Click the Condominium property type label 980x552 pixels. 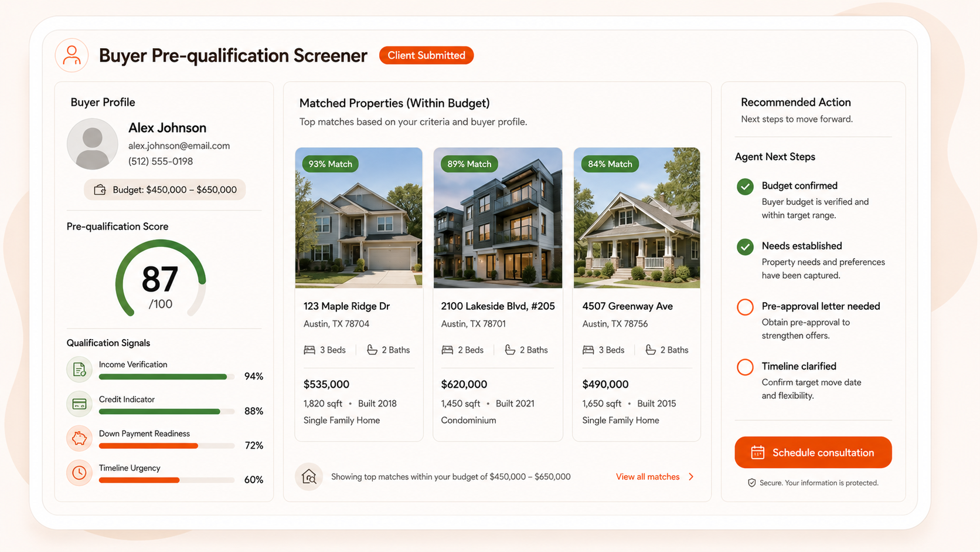[468, 421]
